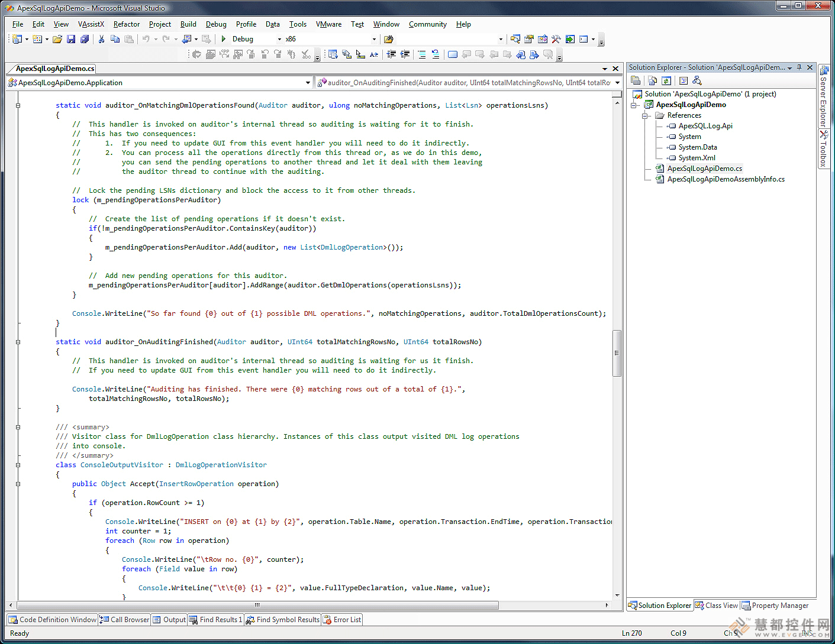Click the Copy toolbar icon
The image size is (835, 644).
coord(115,39)
